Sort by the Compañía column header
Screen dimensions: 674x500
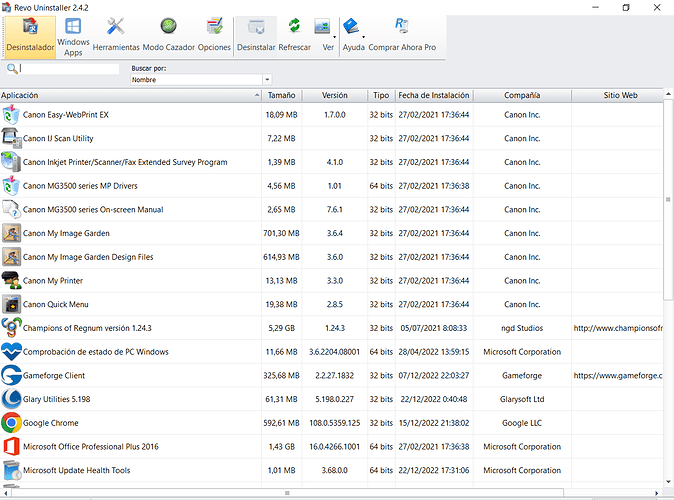[522, 95]
